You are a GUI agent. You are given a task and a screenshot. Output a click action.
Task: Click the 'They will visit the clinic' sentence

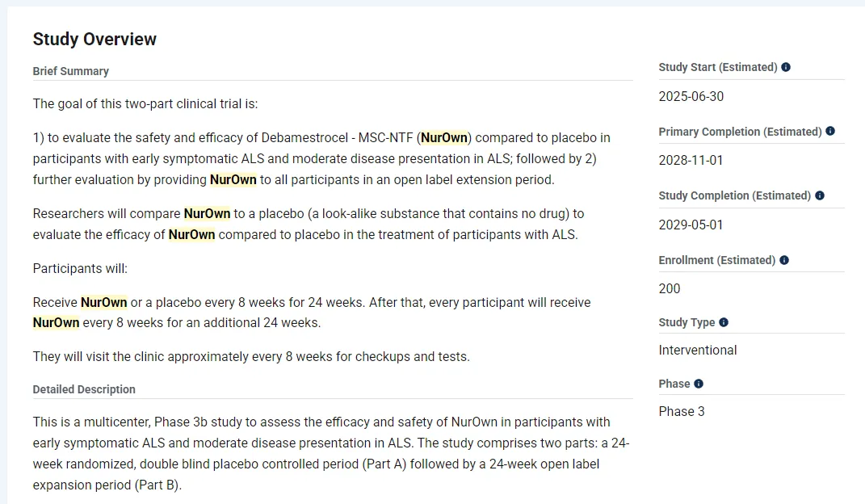(250, 356)
